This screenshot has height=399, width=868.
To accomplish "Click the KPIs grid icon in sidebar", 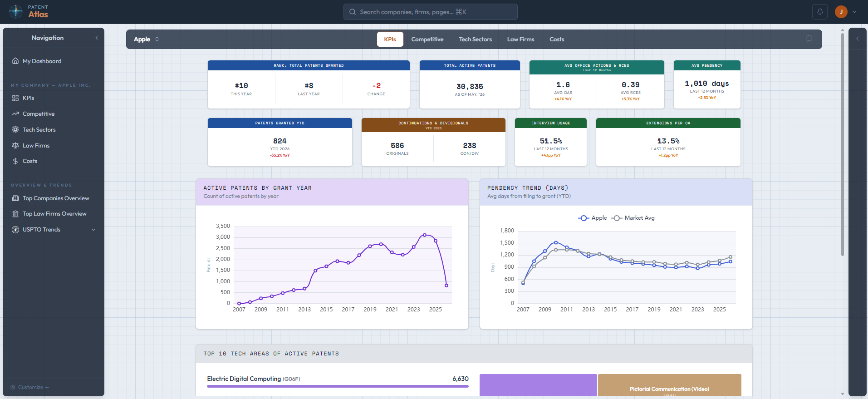I will pyautogui.click(x=15, y=98).
